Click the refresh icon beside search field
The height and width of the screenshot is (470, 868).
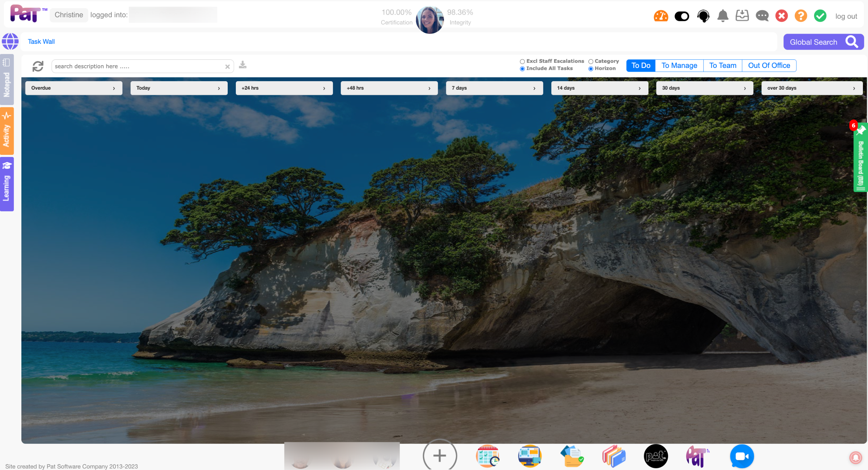click(38, 66)
